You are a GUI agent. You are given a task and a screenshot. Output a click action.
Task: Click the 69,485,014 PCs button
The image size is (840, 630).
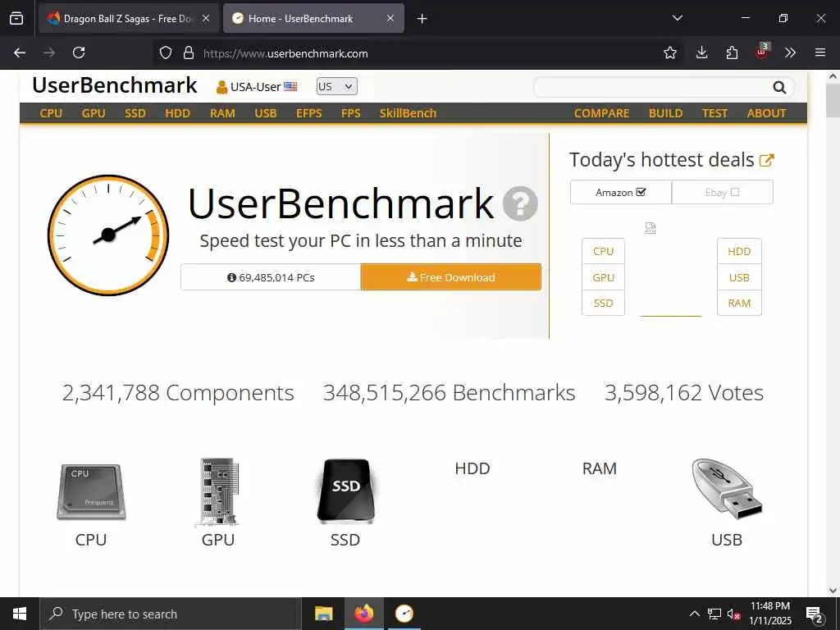271,277
